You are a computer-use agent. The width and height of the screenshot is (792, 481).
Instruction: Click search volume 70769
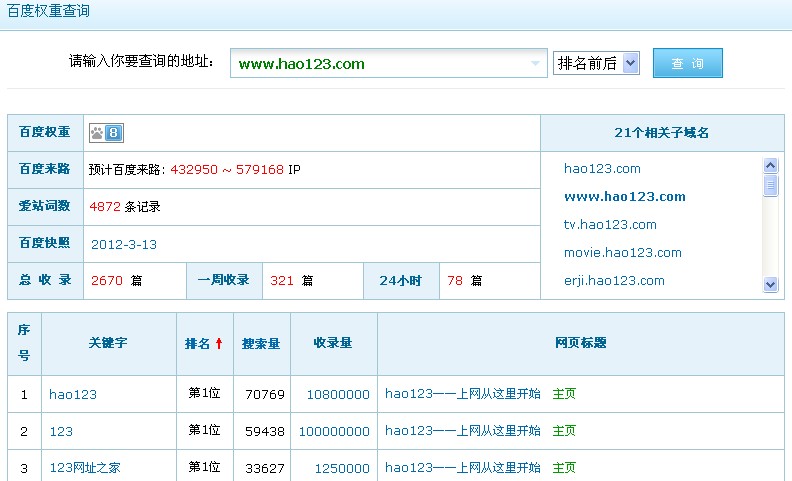coord(265,395)
